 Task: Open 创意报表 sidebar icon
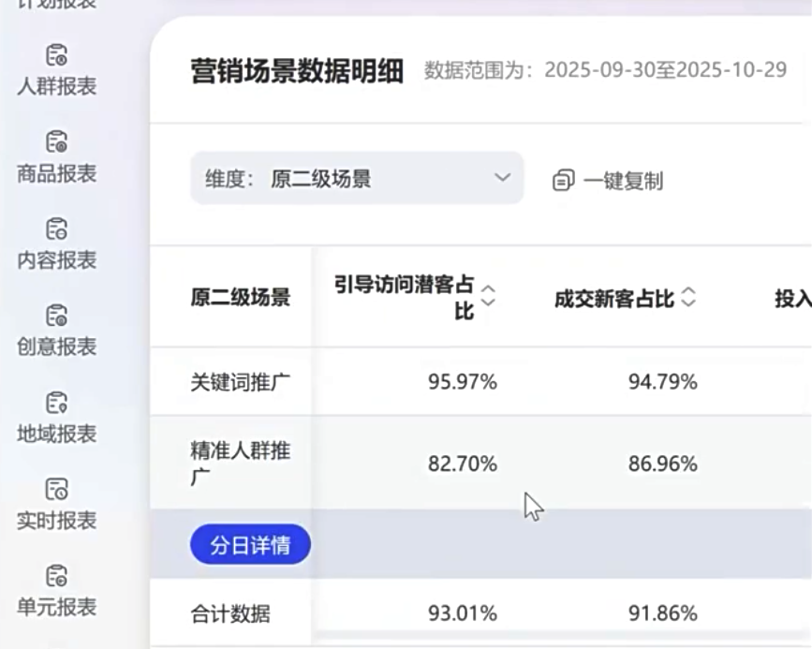57,316
